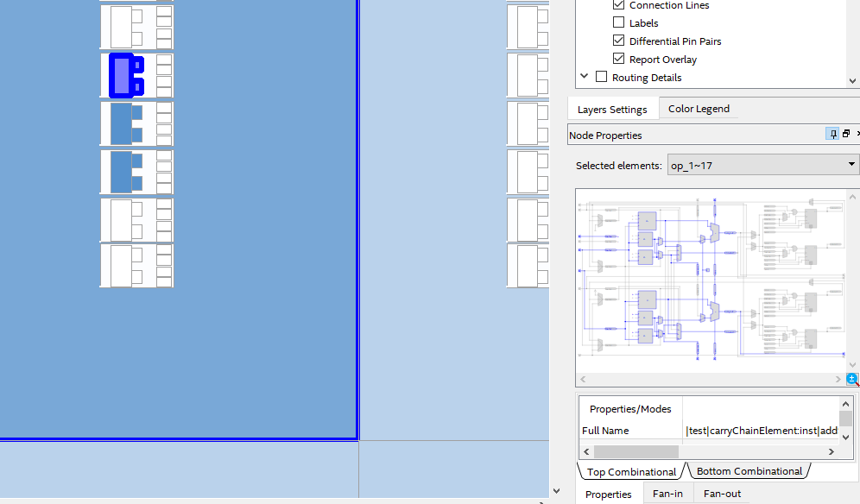Click properties table scroll down arrow

point(845,437)
